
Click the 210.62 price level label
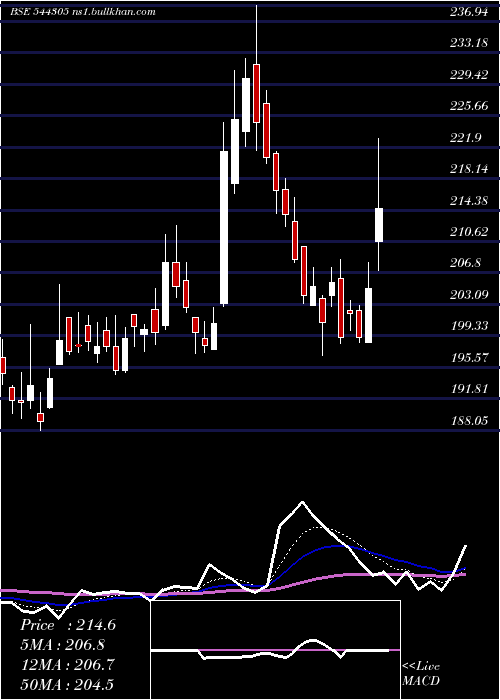468,232
